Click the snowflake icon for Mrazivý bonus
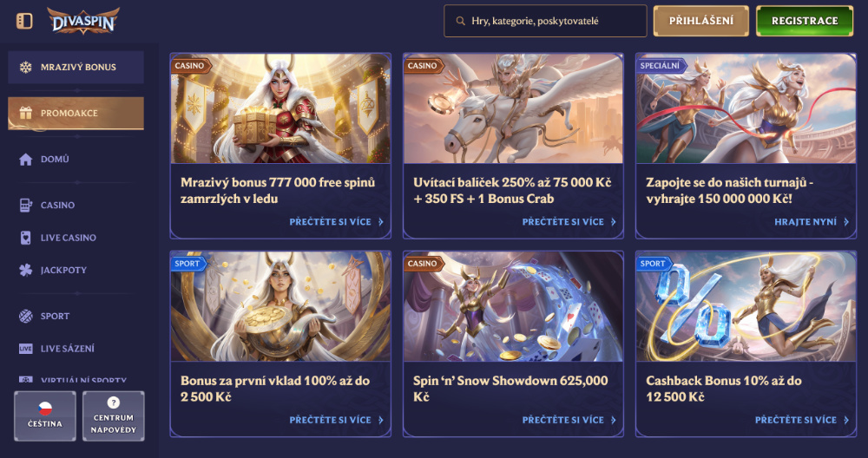 click(25, 67)
